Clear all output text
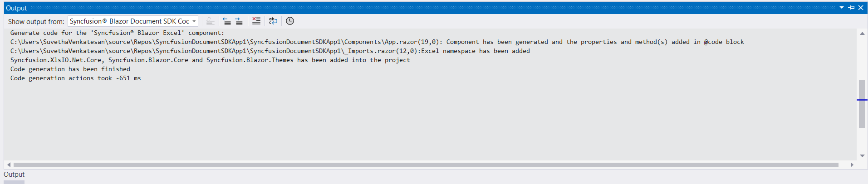The image size is (868, 184). 256,21
